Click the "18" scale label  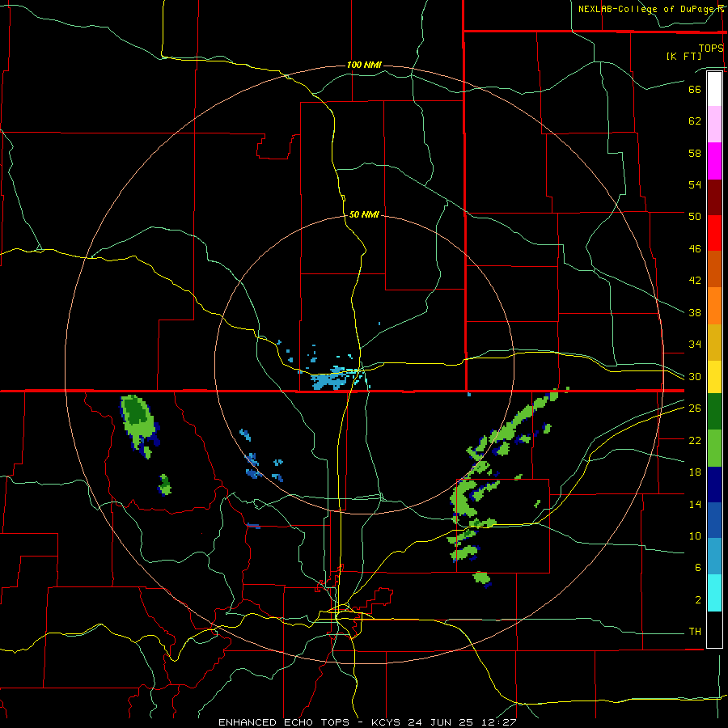coord(695,472)
